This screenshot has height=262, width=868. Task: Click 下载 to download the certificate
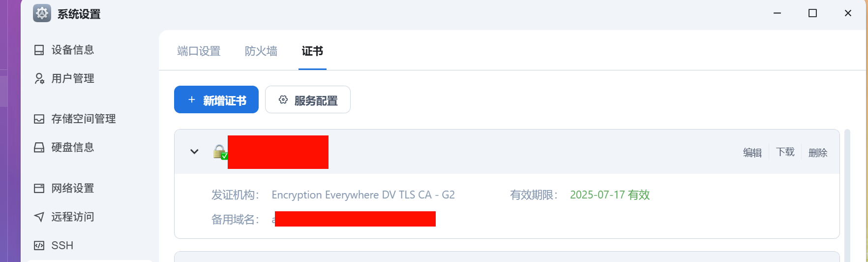(785, 152)
